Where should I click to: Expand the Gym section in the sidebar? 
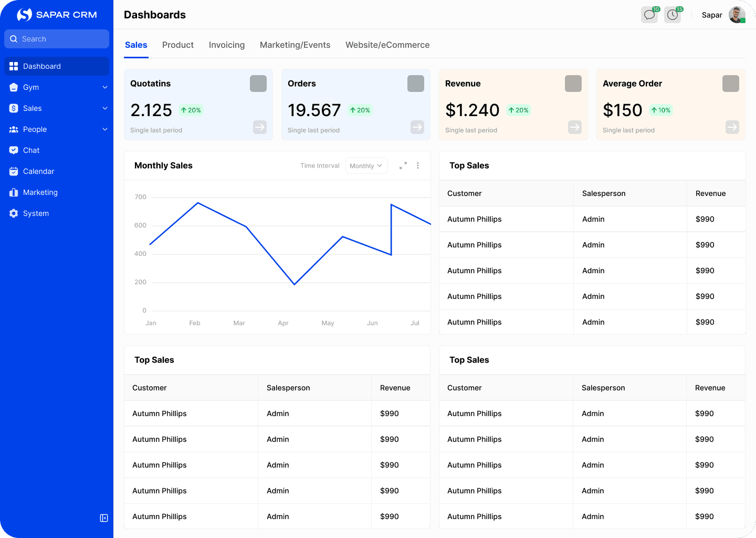tap(104, 87)
